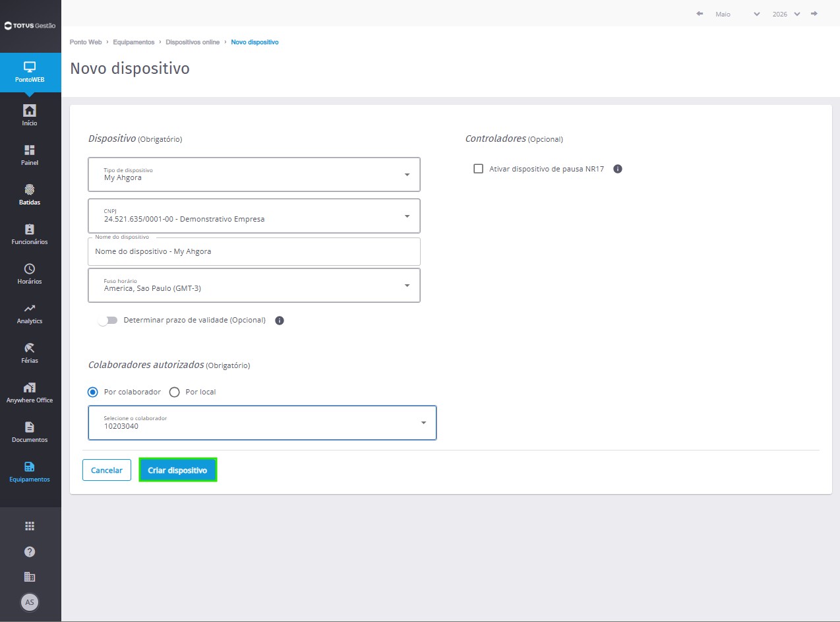The width and height of the screenshot is (840, 622).
Task: Open the PontoWEB monitor icon
Action: [29, 67]
